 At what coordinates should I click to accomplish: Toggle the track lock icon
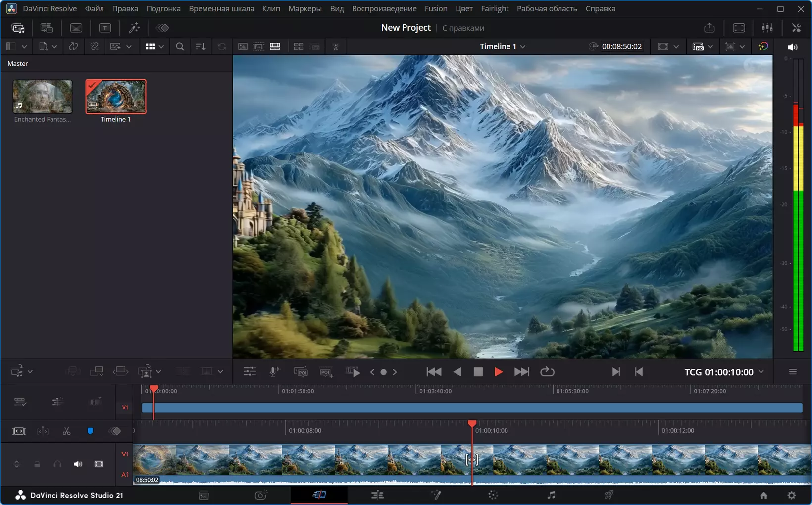click(x=37, y=464)
